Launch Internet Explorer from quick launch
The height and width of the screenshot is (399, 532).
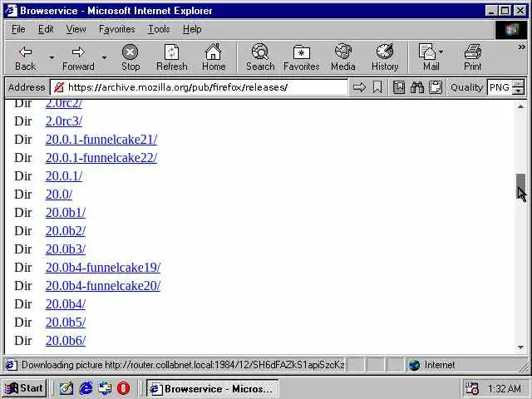tap(86, 388)
